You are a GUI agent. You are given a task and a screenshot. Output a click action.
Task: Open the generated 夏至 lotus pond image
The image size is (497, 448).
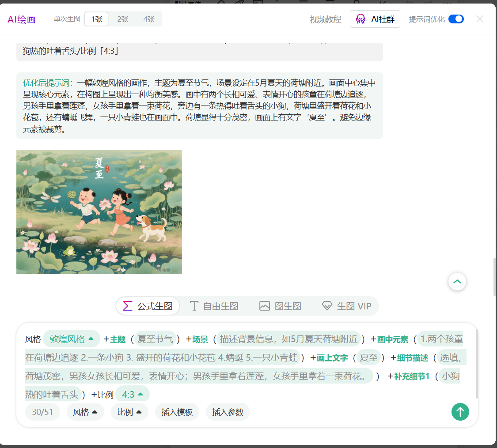(x=99, y=212)
